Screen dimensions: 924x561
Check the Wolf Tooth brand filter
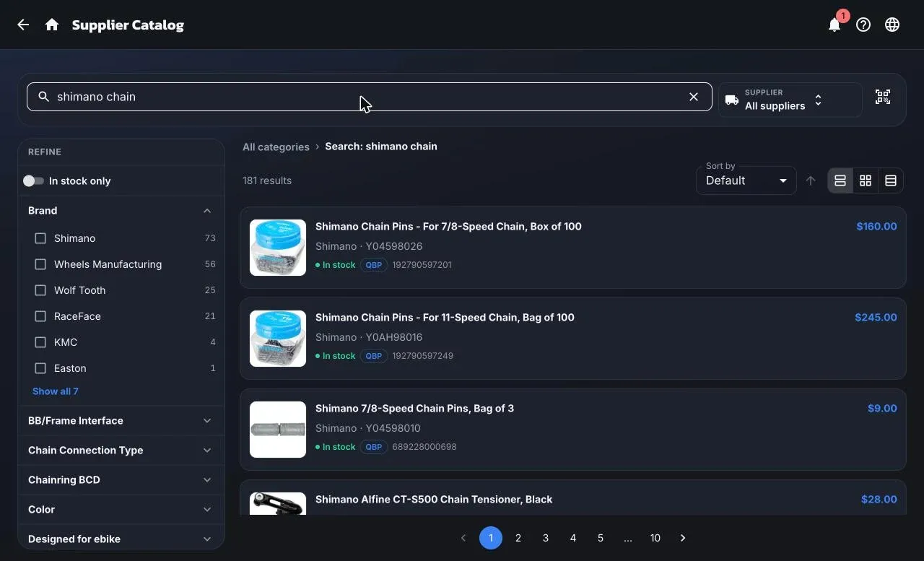[x=40, y=290]
